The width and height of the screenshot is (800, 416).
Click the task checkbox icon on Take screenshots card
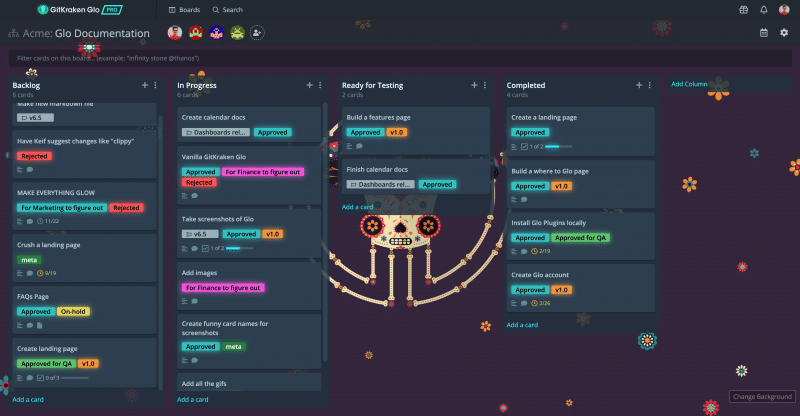[205, 249]
